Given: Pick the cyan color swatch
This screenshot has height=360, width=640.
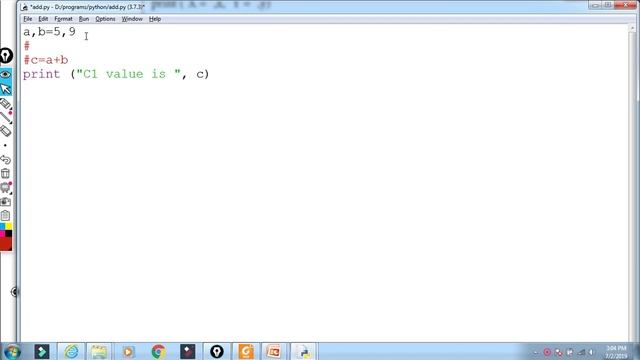Looking at the screenshot, I should pos(2,227).
